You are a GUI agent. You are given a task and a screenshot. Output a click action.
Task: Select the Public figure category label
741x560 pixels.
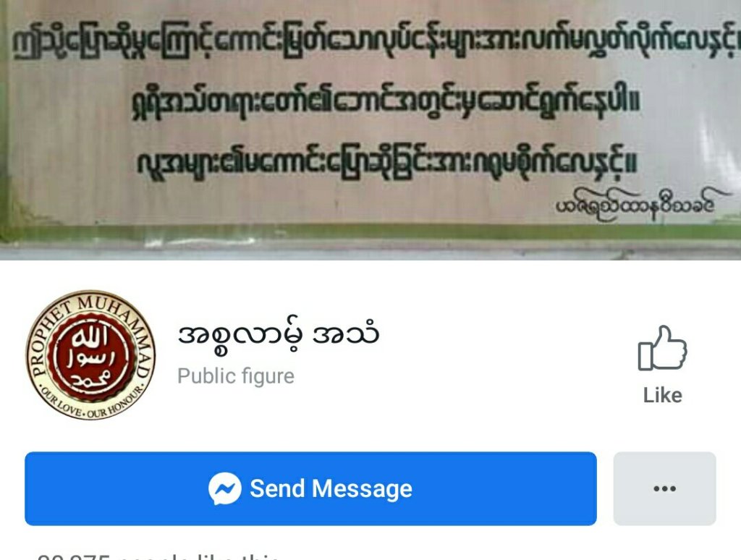[236, 376]
